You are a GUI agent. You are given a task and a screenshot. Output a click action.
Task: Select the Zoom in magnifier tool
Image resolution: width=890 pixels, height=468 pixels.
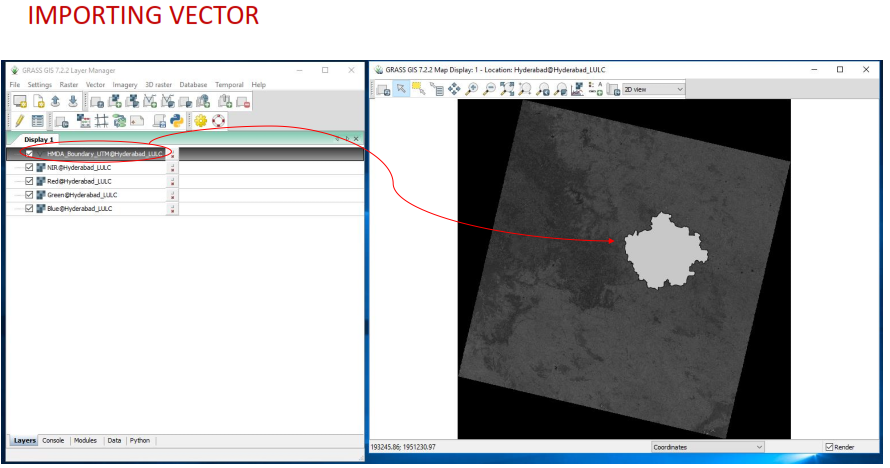[471, 89]
